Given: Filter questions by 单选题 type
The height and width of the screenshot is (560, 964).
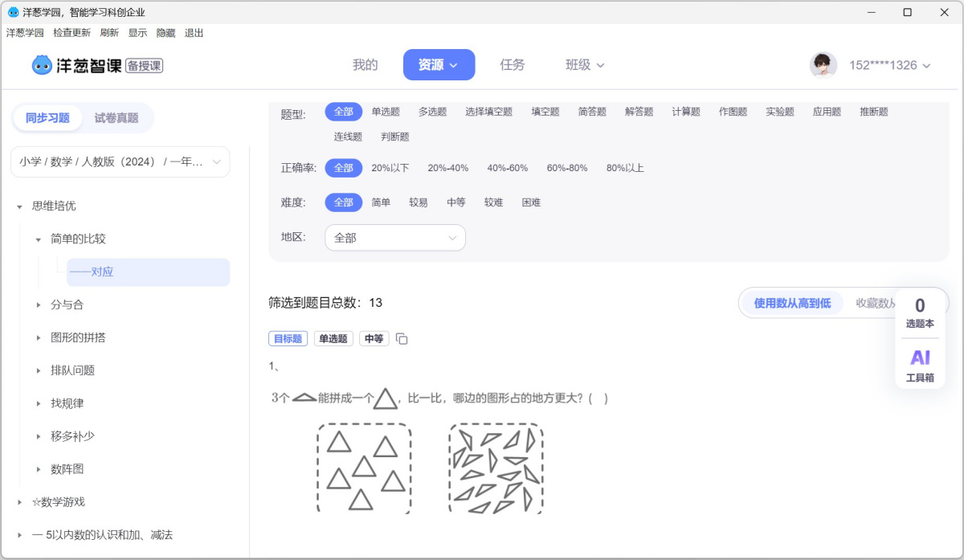Looking at the screenshot, I should click(385, 112).
